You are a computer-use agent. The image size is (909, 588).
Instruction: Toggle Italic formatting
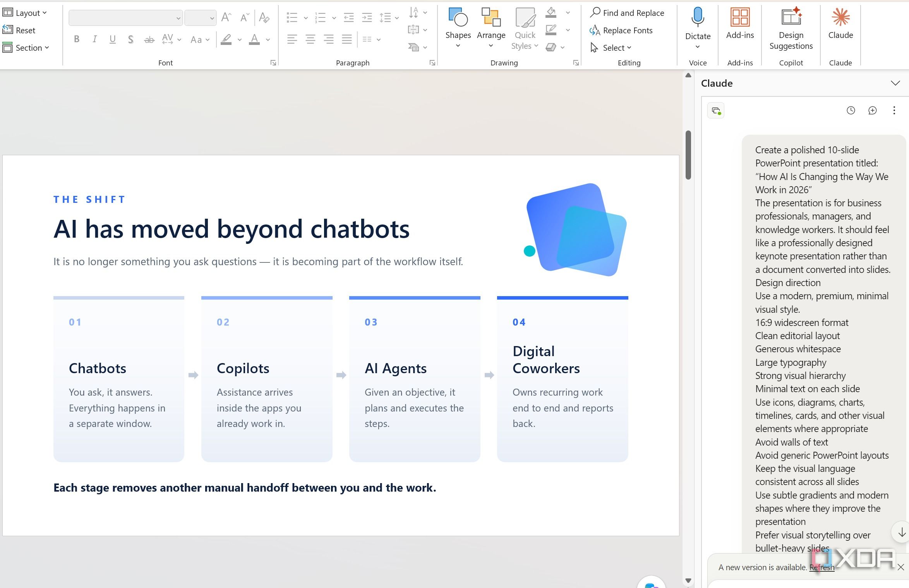pyautogui.click(x=94, y=39)
